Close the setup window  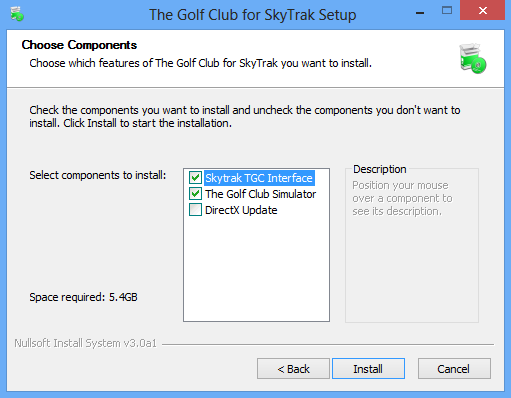coord(482,10)
